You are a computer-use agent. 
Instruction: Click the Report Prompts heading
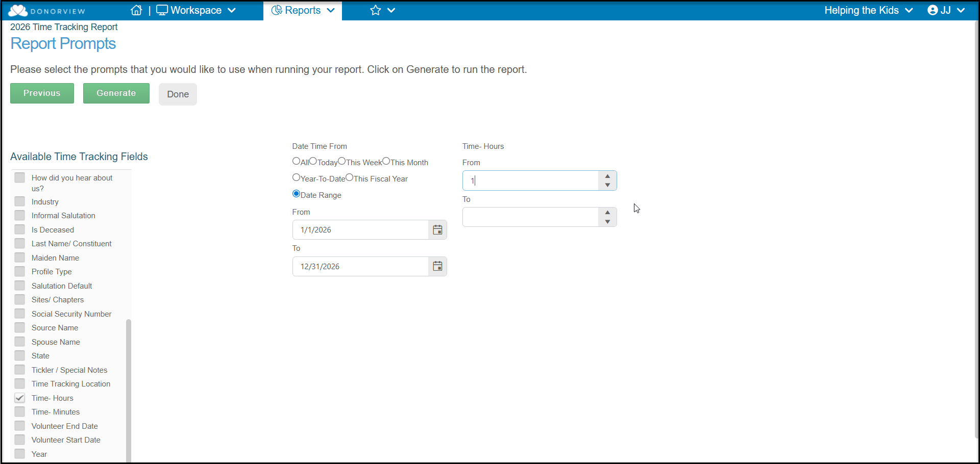click(63, 44)
